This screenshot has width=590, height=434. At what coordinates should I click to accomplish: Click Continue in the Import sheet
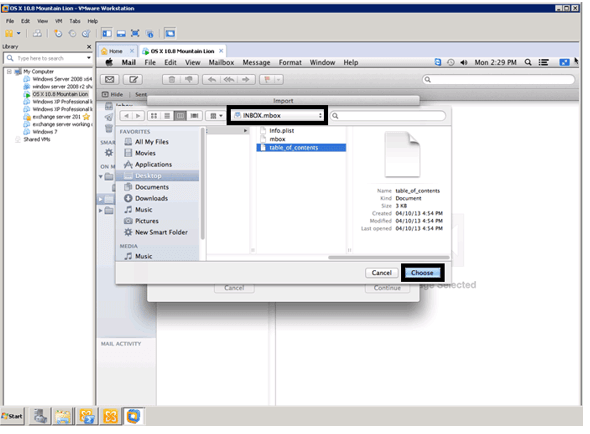click(x=387, y=288)
